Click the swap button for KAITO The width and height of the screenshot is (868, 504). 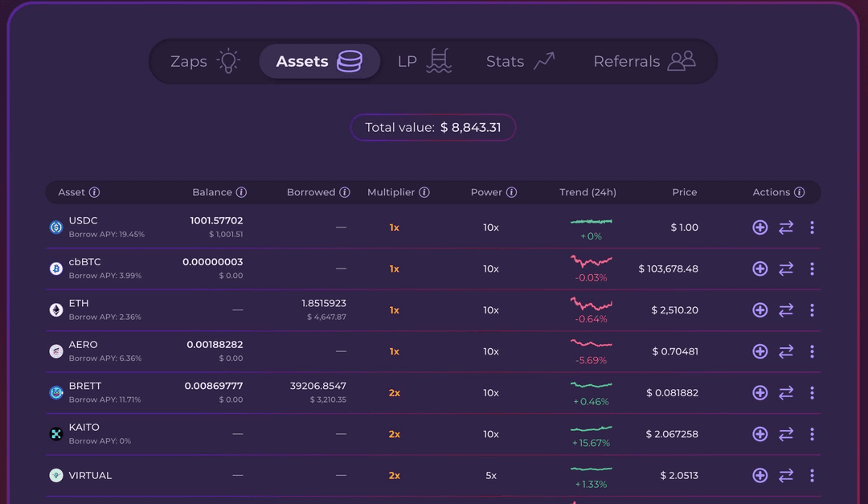coord(786,434)
